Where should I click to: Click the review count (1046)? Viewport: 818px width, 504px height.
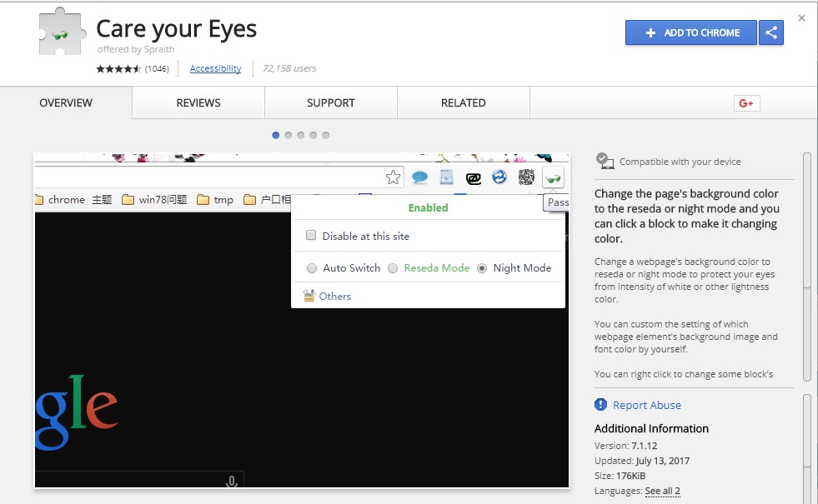(x=157, y=69)
